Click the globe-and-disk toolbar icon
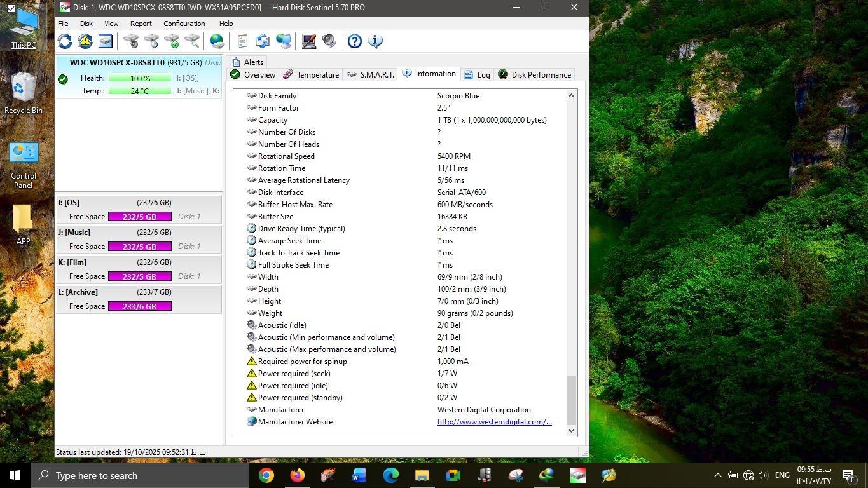 click(217, 41)
